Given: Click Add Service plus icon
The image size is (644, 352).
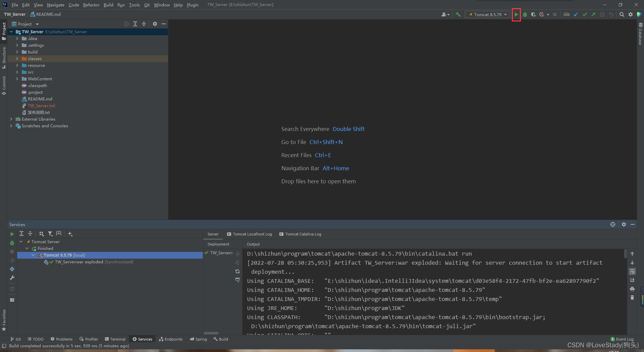Looking at the screenshot, I should click(70, 234).
